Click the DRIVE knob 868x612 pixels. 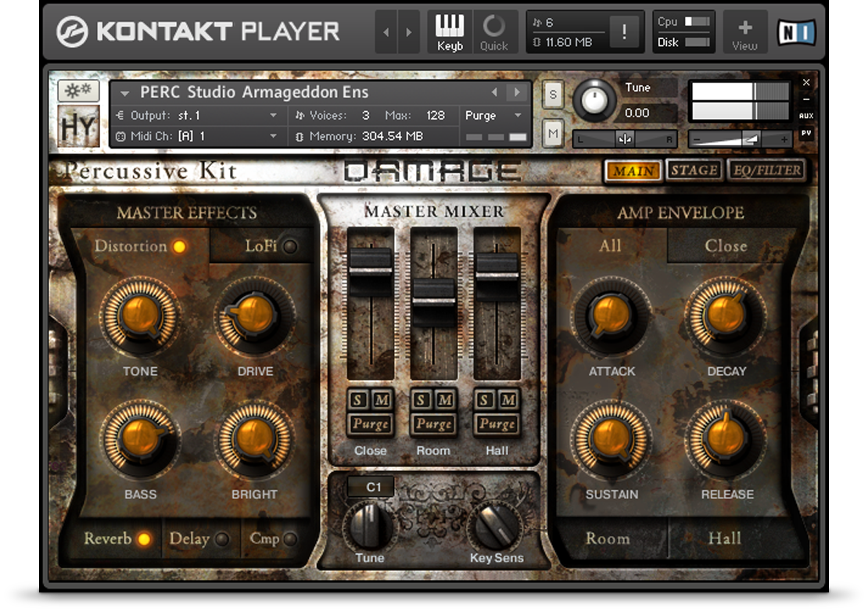[255, 316]
